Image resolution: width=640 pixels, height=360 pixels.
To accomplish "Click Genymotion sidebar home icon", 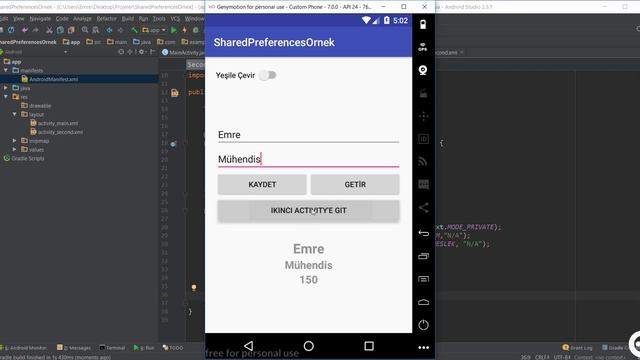I will [423, 302].
